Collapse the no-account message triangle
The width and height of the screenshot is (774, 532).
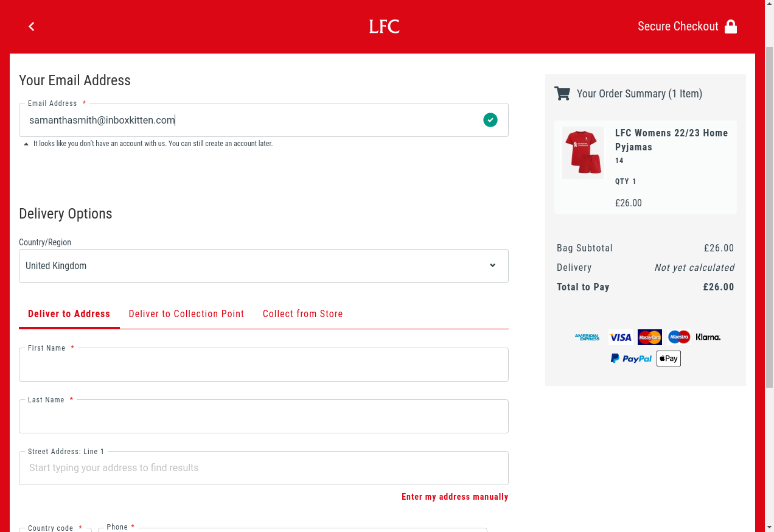(26, 144)
